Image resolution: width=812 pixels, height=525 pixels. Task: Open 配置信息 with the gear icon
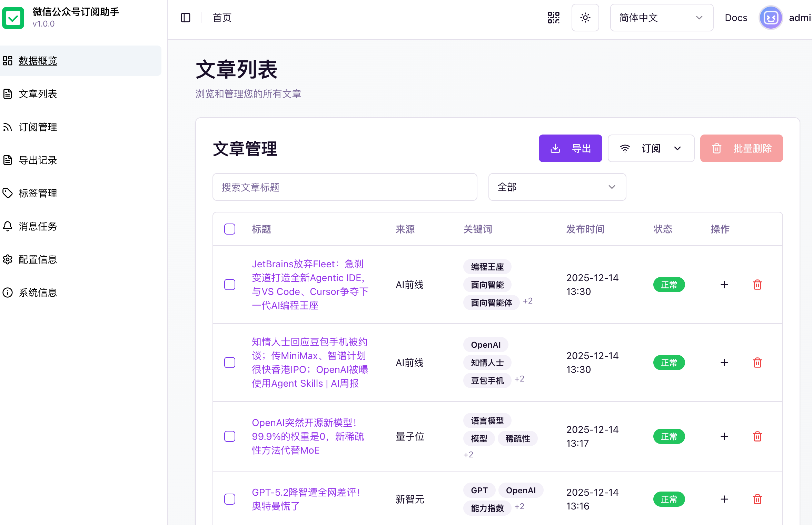(8, 259)
